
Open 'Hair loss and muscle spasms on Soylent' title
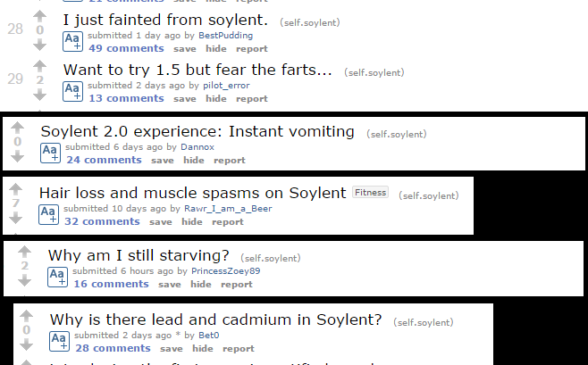(192, 193)
